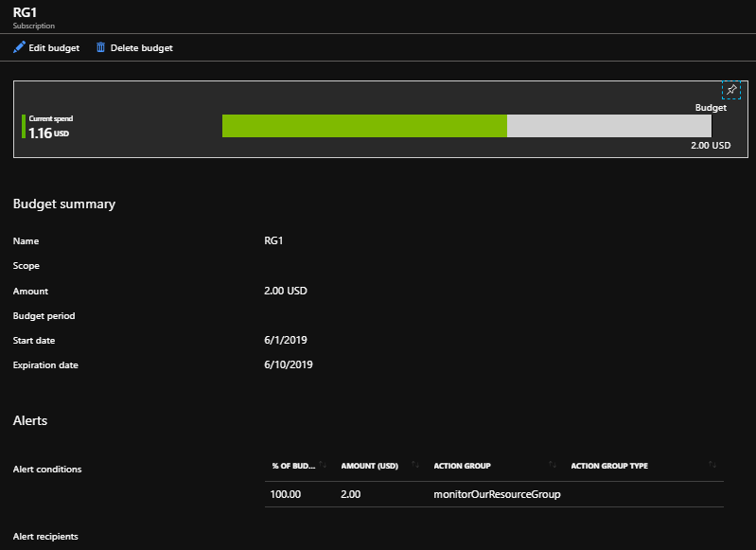Screen dimensions: 756x550
Task: Click sort arrows beside Amount (USD) column
Action: pos(415,465)
